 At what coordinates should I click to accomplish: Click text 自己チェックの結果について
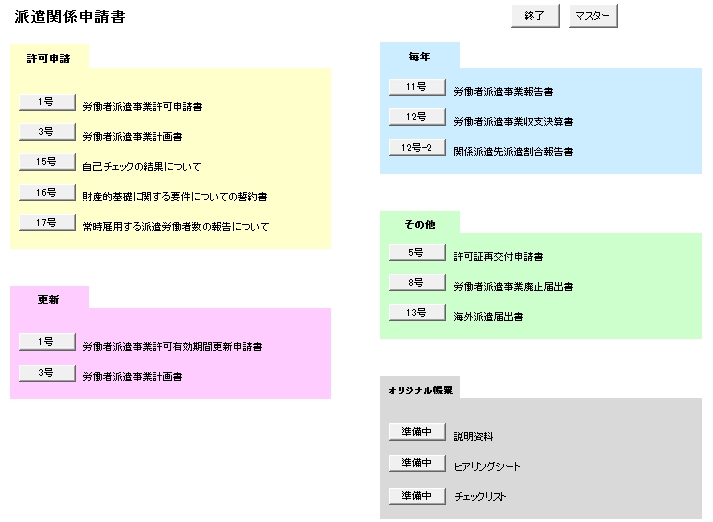[x=141, y=166]
